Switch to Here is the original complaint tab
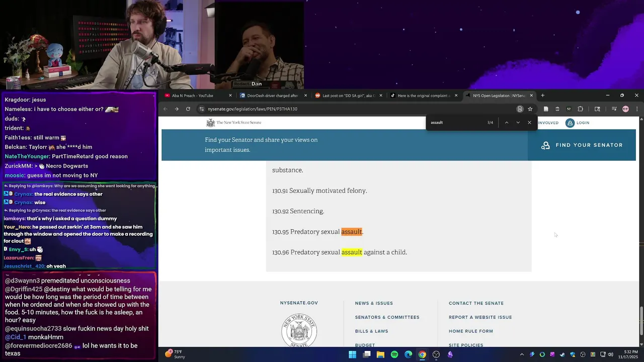Screen dimensions: 644x362 [x=423, y=96]
